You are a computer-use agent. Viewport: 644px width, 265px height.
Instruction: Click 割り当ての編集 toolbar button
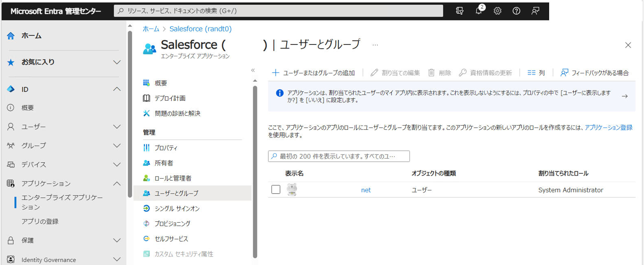click(395, 73)
